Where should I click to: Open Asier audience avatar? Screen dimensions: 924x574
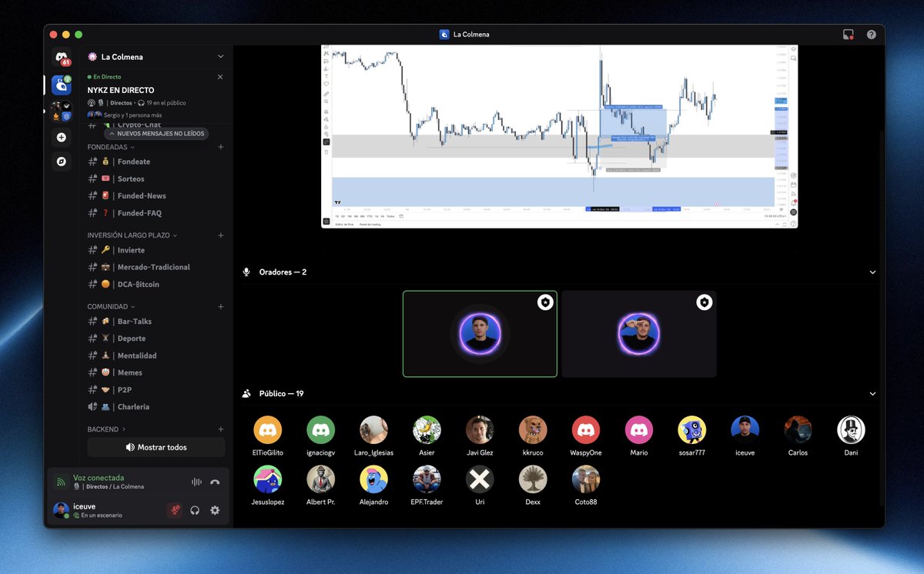pos(427,429)
